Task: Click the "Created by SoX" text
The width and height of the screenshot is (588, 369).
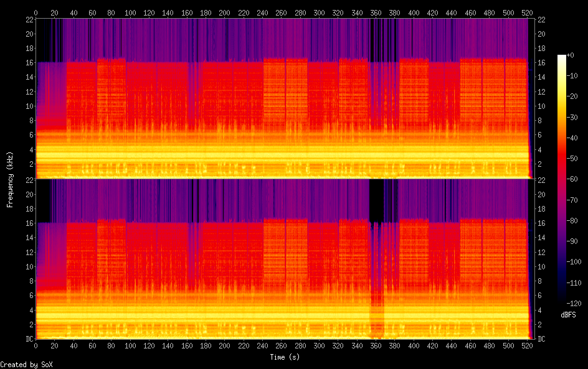Action: pyautogui.click(x=22, y=365)
